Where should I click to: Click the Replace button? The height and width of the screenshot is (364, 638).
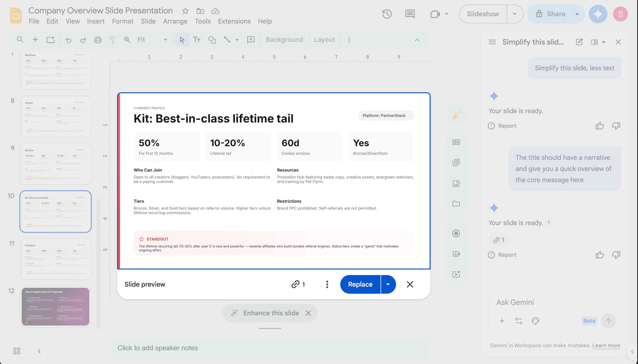click(x=360, y=284)
